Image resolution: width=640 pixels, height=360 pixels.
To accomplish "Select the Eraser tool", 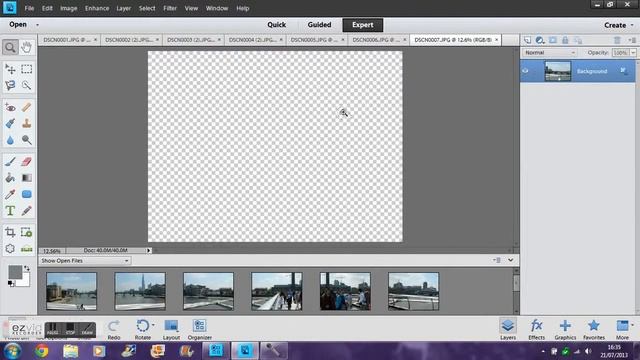I will point(27,162).
